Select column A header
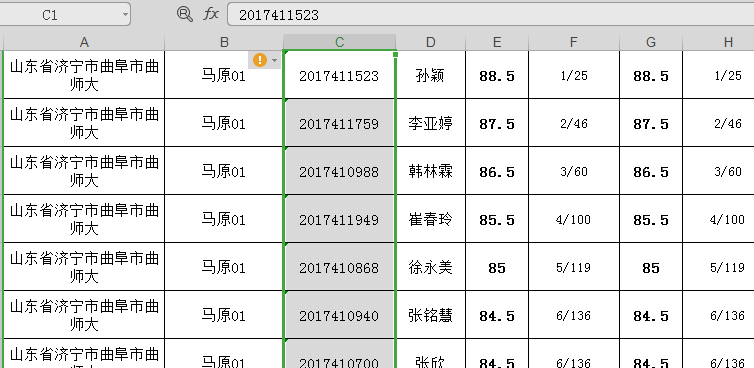754x368 pixels. pyautogui.click(x=84, y=42)
